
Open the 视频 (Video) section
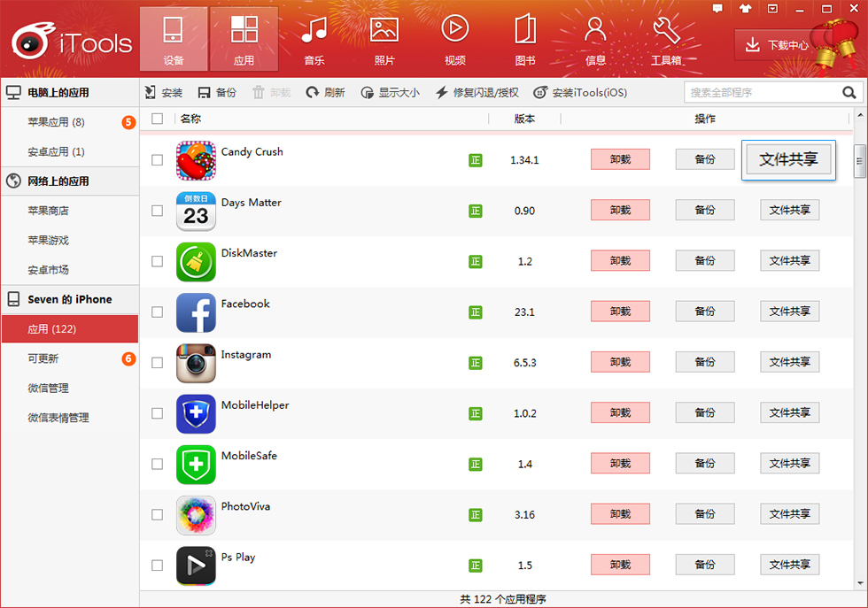pyautogui.click(x=455, y=39)
